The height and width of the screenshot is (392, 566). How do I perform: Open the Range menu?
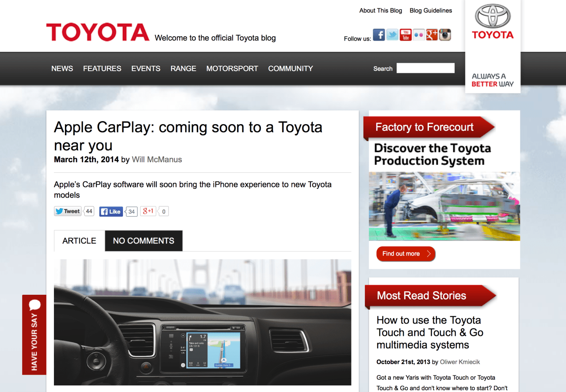(x=184, y=69)
